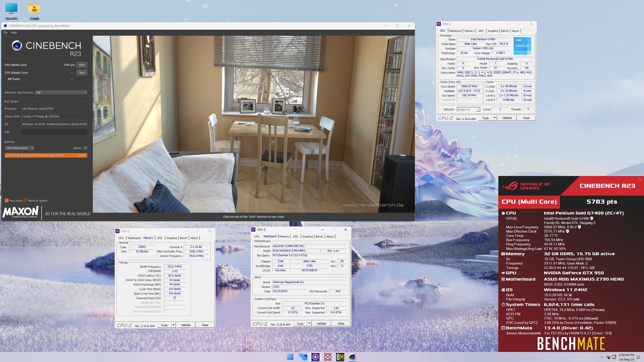This screenshot has height=362, width=644.
Task: Select the ranking row for Pentium Gold G7400
Action: 46,155
